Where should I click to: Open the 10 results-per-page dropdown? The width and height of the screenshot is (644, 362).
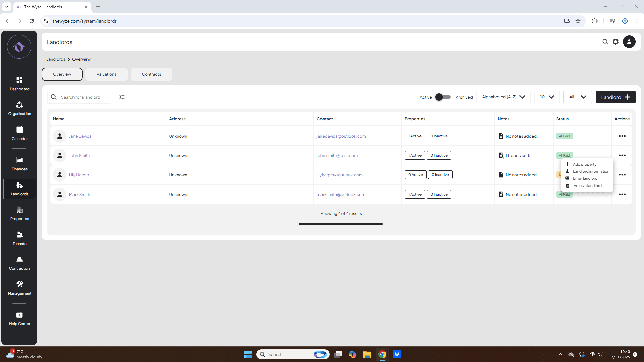tap(547, 97)
